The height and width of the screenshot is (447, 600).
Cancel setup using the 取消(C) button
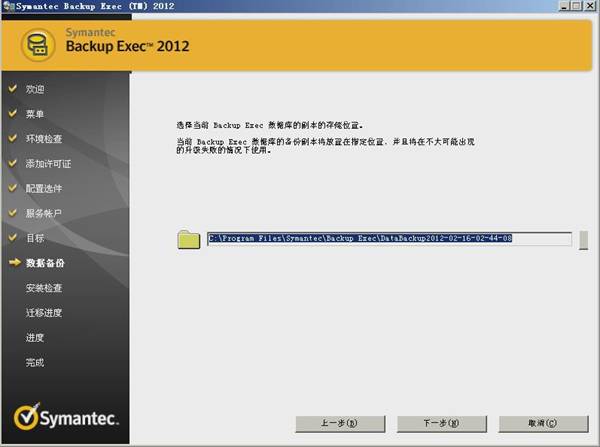click(543, 423)
